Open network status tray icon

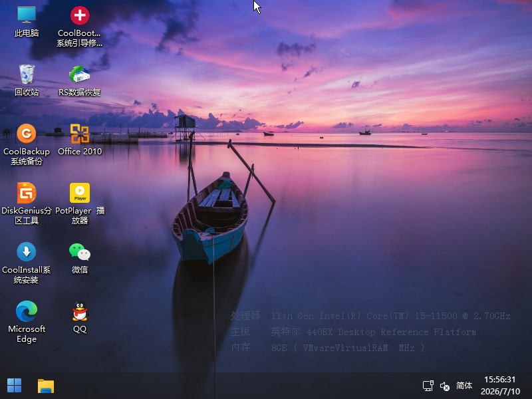[x=428, y=386]
